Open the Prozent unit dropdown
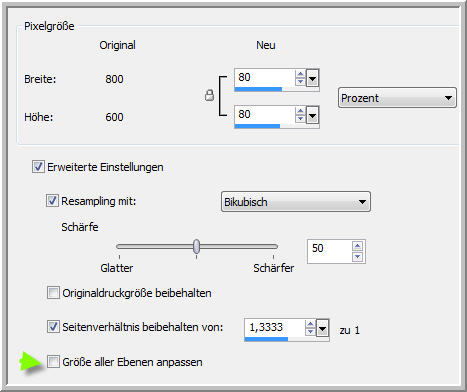This screenshot has height=392, width=467. click(397, 98)
